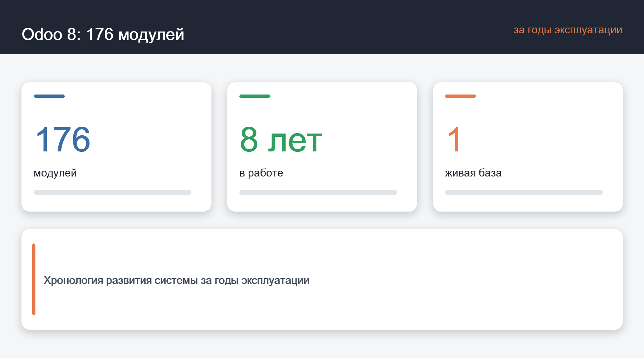Click the "модулей" card label
Screen dimensions: 644x358
55,173
